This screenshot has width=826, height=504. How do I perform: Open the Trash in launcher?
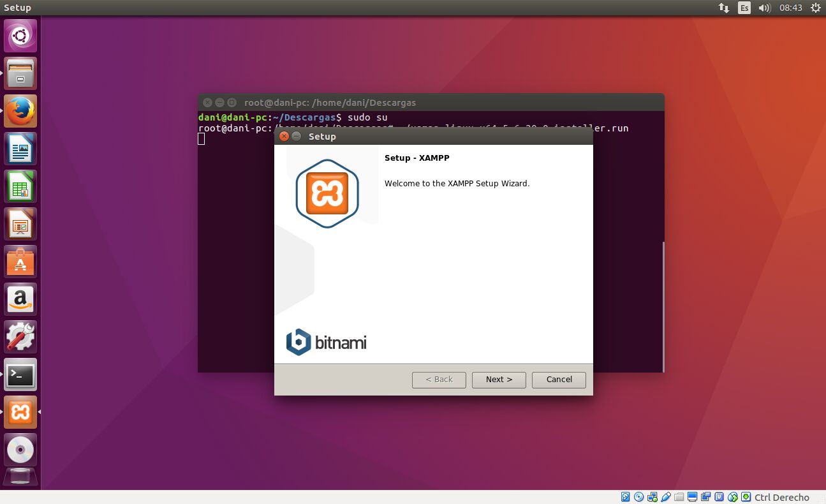pyautogui.click(x=20, y=477)
